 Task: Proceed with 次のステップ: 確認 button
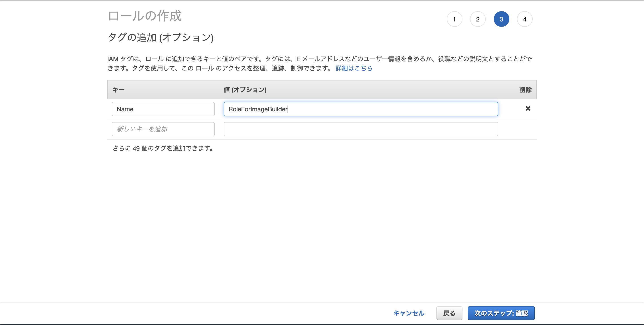tap(501, 313)
